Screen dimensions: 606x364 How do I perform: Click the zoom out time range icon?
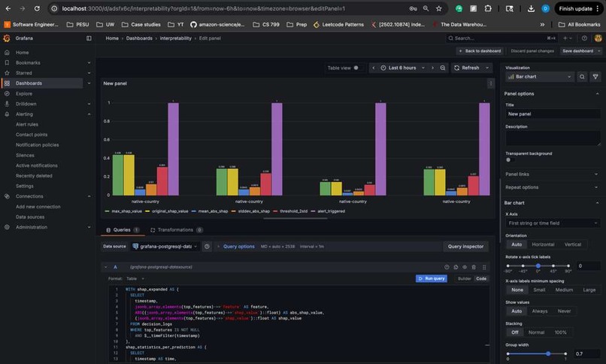coord(443,68)
